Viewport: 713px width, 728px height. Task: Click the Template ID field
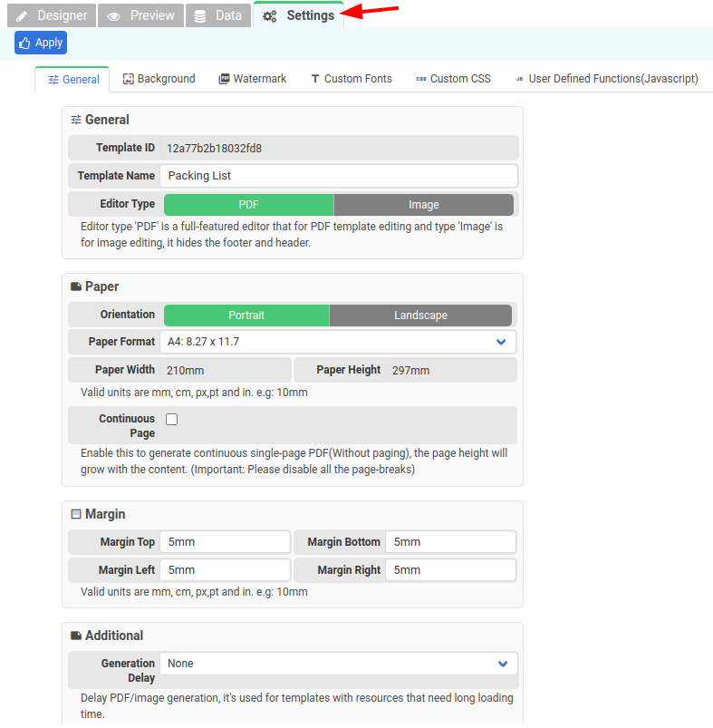point(339,148)
